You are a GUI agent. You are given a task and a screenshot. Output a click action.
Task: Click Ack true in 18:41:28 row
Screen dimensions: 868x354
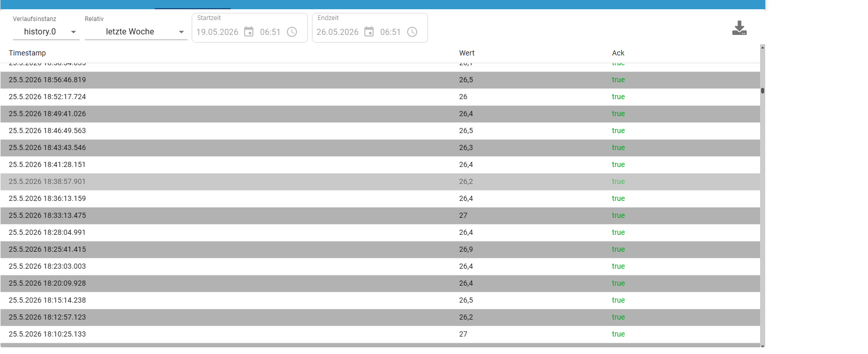click(618, 164)
